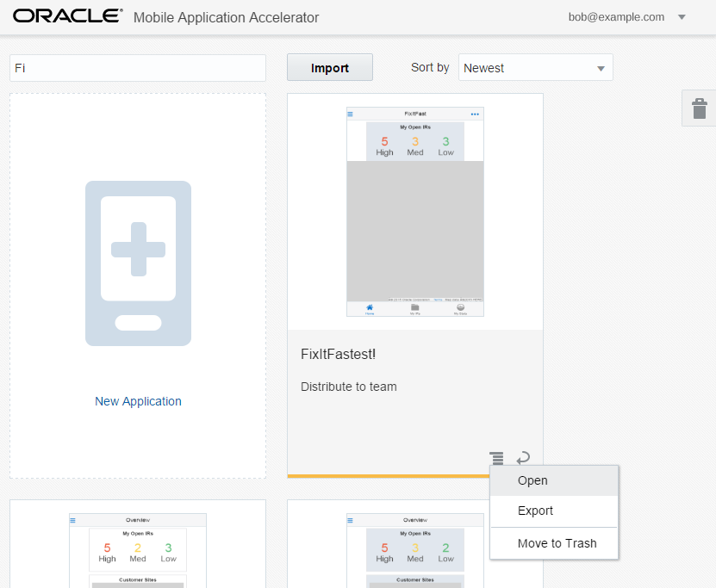Open the bottom-left Overview app thumbnail
This screenshot has height=588, width=716.
[x=138, y=551]
